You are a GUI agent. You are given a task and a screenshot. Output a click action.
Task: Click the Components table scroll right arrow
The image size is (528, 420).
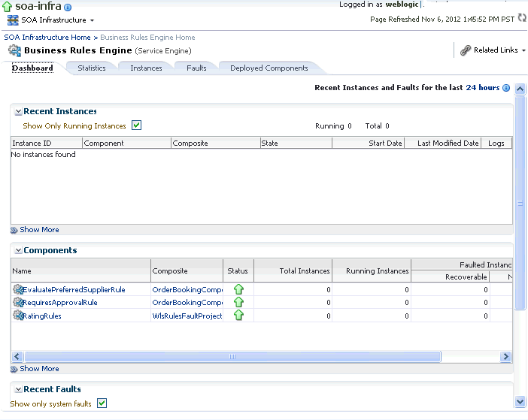(505, 356)
